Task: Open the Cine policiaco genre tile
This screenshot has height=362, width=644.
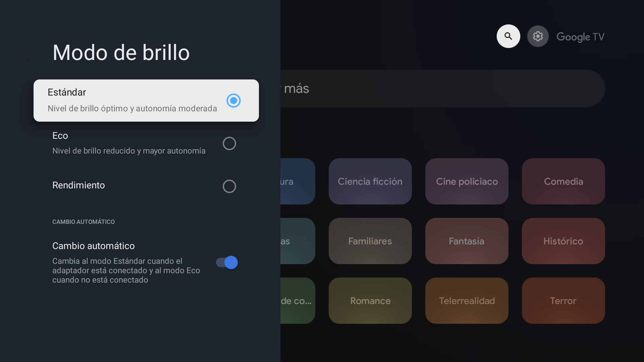Action: click(x=467, y=181)
